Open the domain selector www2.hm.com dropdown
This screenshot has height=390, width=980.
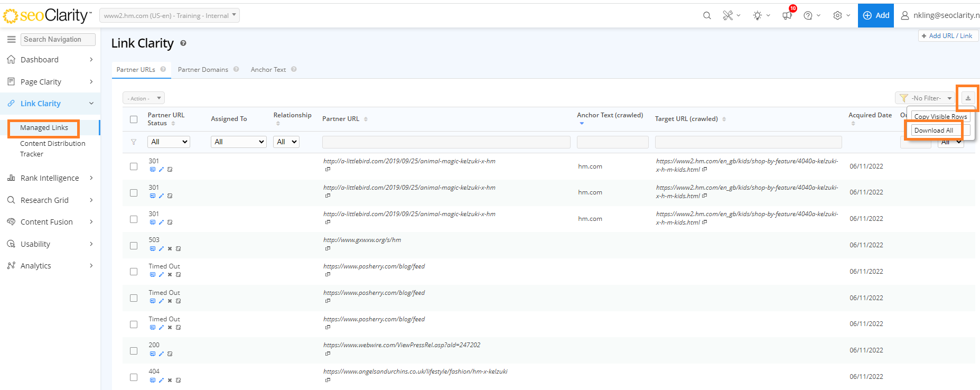[x=169, y=16]
